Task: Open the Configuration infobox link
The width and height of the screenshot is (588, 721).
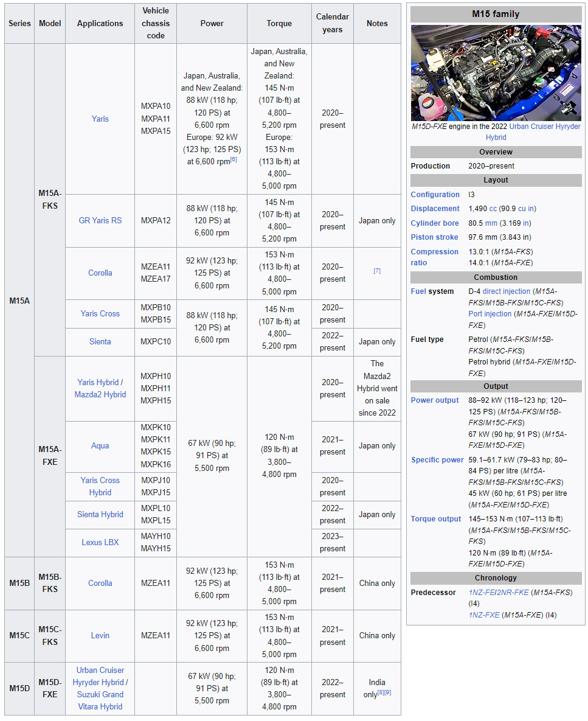Action: coord(435,195)
